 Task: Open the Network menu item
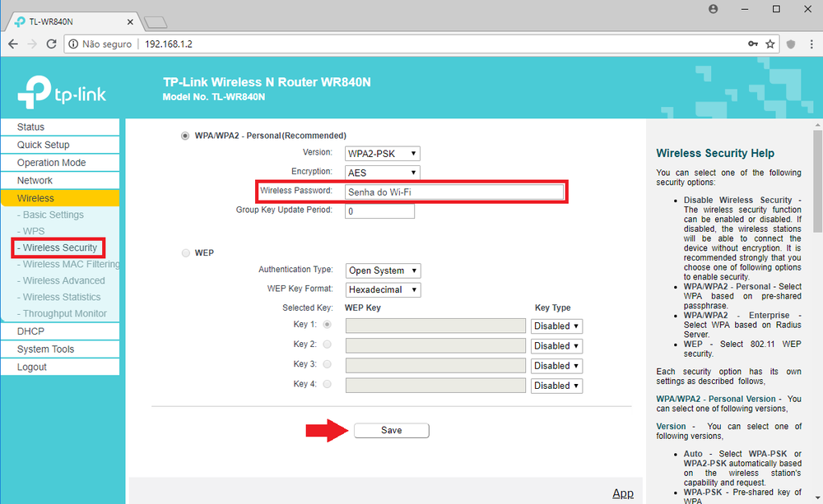click(60, 180)
